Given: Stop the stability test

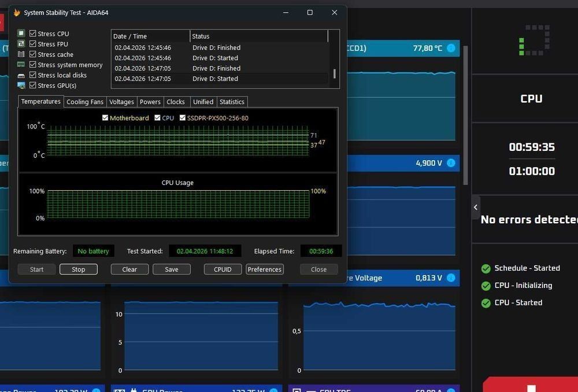Looking at the screenshot, I should tap(79, 269).
